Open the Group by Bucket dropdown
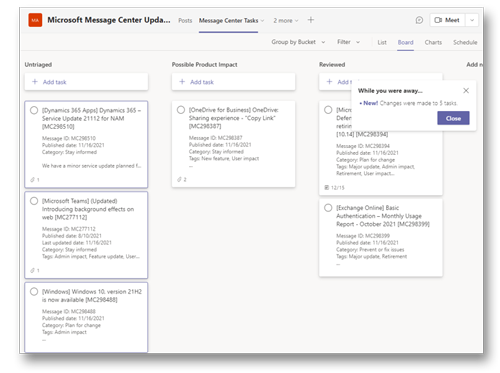500x373 pixels. [x=298, y=42]
